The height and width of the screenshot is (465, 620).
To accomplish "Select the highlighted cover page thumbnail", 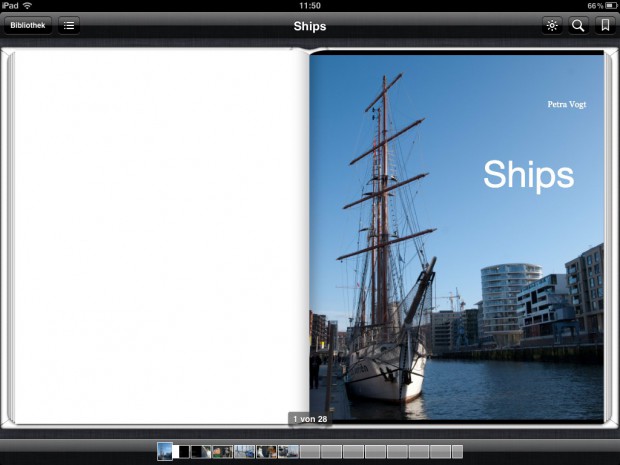I will pos(165,451).
